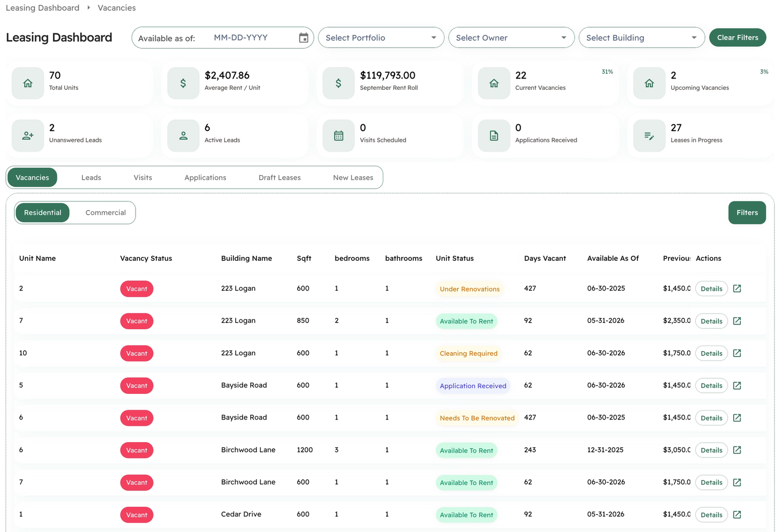Click the Cleaning Required status badge
779x532 pixels.
(469, 353)
